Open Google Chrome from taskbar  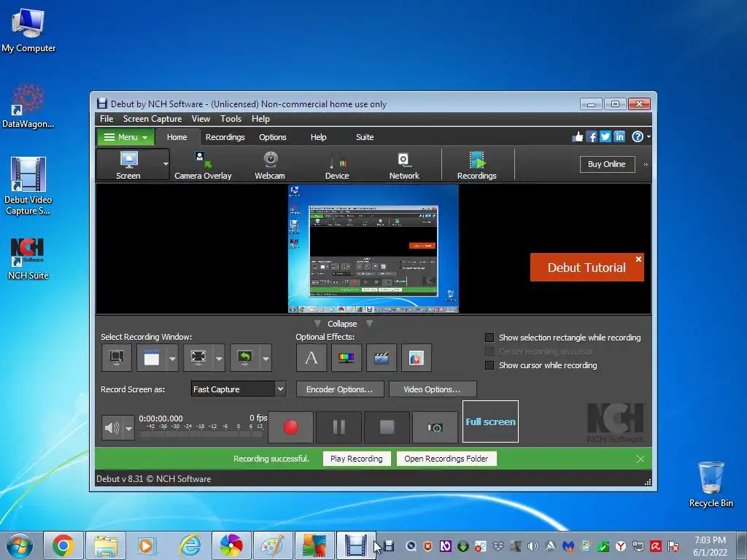[x=63, y=545]
